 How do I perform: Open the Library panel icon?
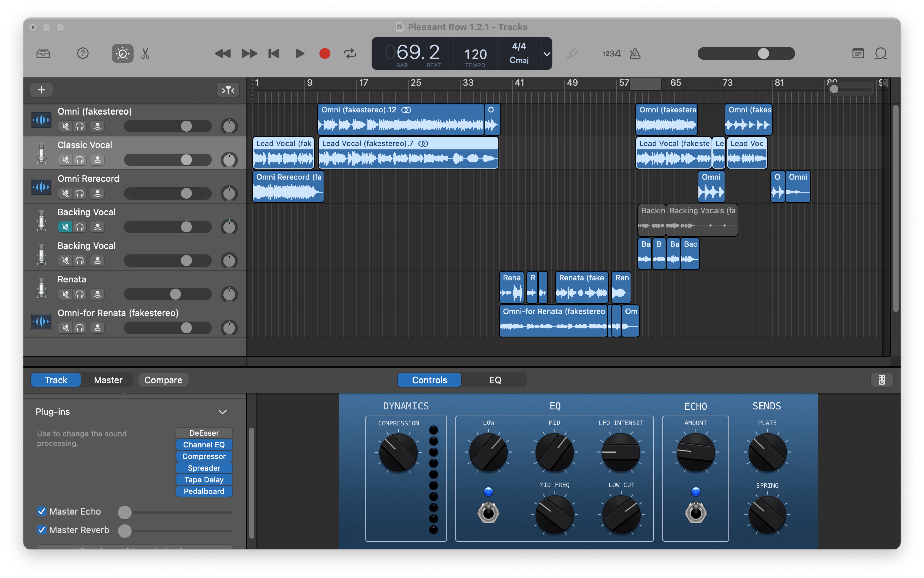(x=43, y=53)
